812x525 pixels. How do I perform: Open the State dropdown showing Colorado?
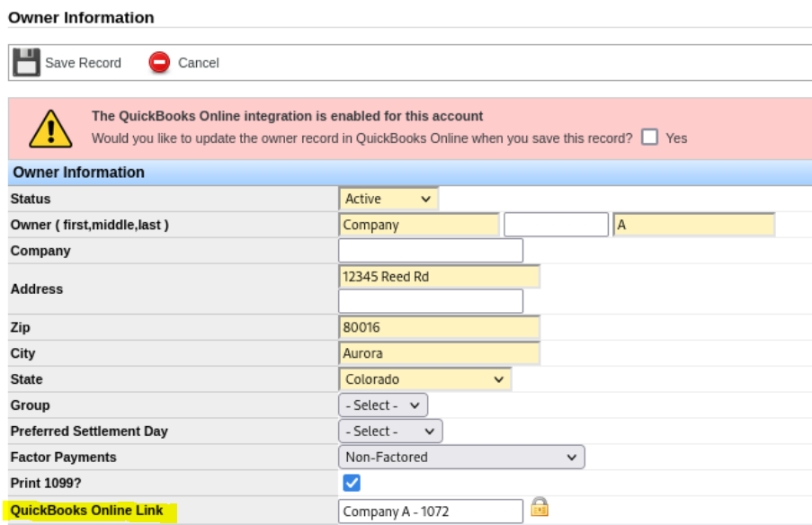(x=425, y=379)
